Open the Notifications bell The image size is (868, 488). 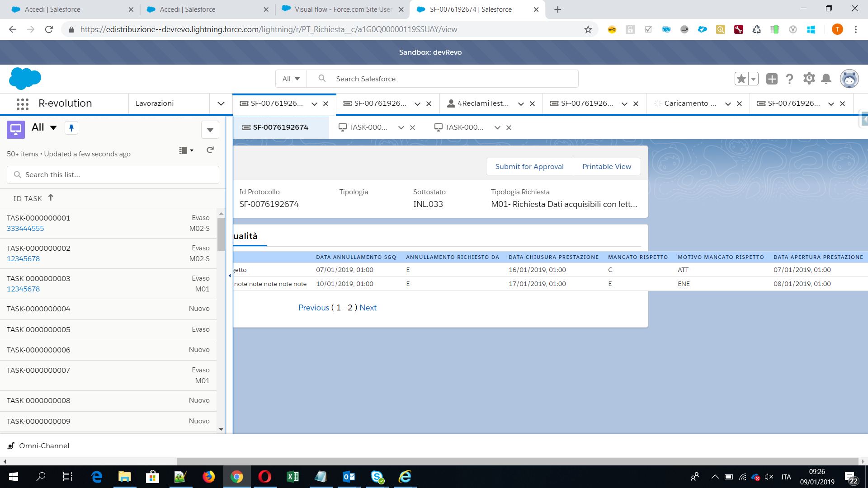click(826, 79)
